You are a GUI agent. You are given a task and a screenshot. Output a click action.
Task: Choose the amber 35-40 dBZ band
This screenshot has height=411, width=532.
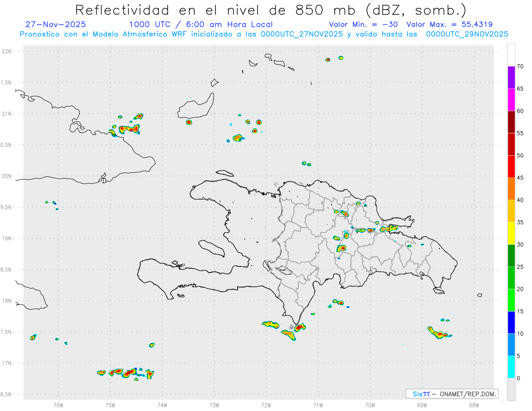pos(511,211)
